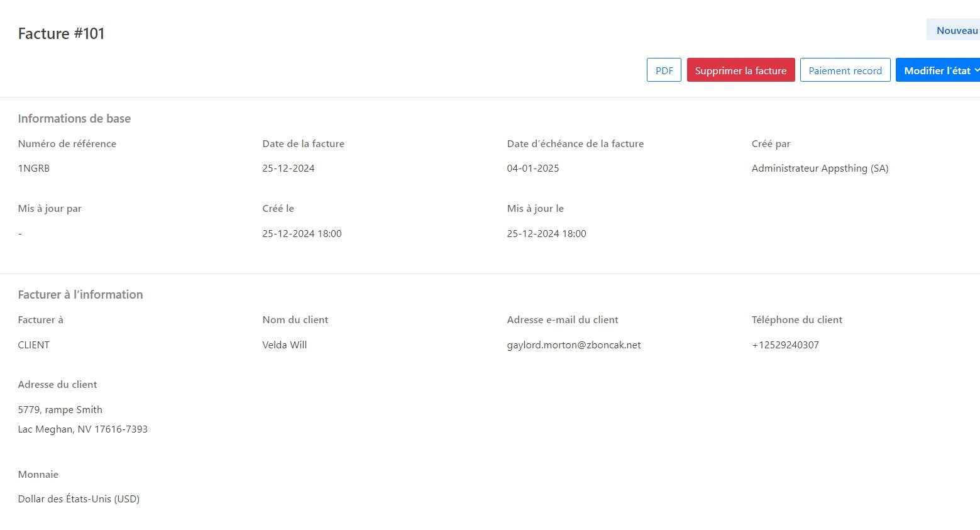Image resolution: width=980 pixels, height=530 pixels.
Task: Expand the Modifier l'état dropdown
Action: [x=939, y=70]
